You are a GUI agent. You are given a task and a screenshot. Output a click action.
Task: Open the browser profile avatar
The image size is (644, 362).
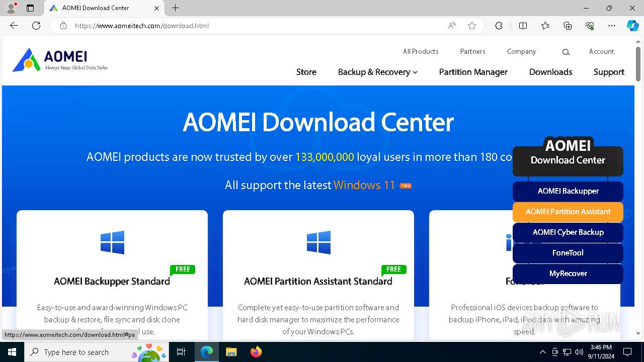coord(11,8)
